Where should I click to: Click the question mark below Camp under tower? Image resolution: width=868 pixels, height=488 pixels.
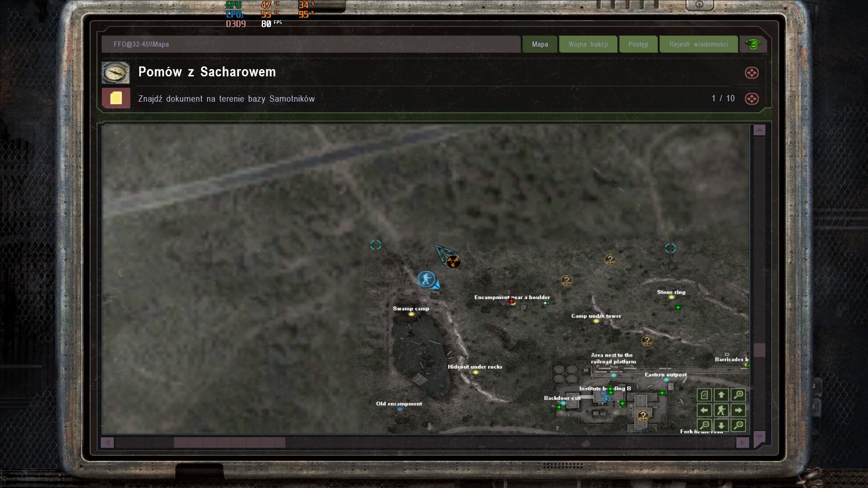[647, 341]
